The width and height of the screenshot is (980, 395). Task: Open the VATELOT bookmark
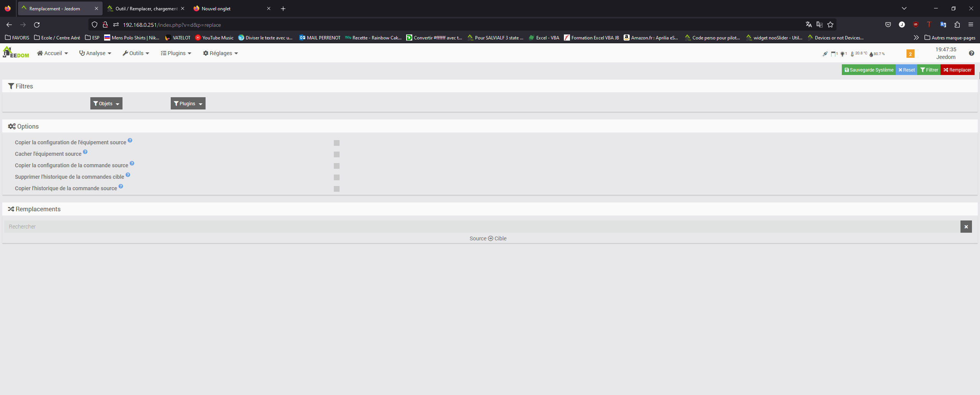[178, 38]
